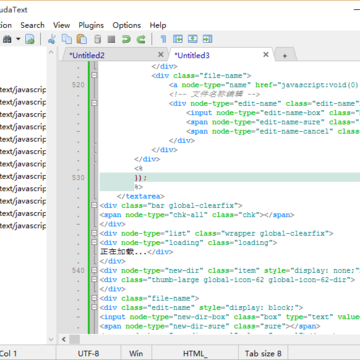Select all using the gray square icon
This screenshot has width=360, height=360.
(x=111, y=40)
